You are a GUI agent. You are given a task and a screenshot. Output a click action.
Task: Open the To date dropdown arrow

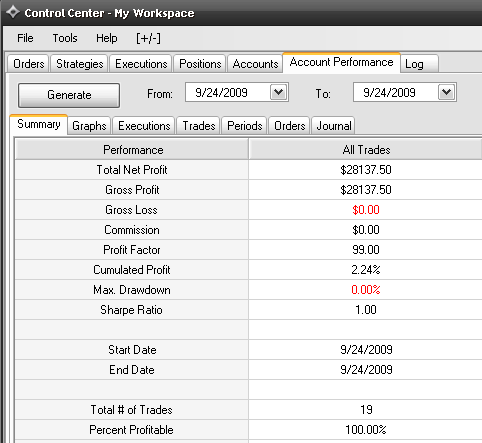[x=447, y=92]
